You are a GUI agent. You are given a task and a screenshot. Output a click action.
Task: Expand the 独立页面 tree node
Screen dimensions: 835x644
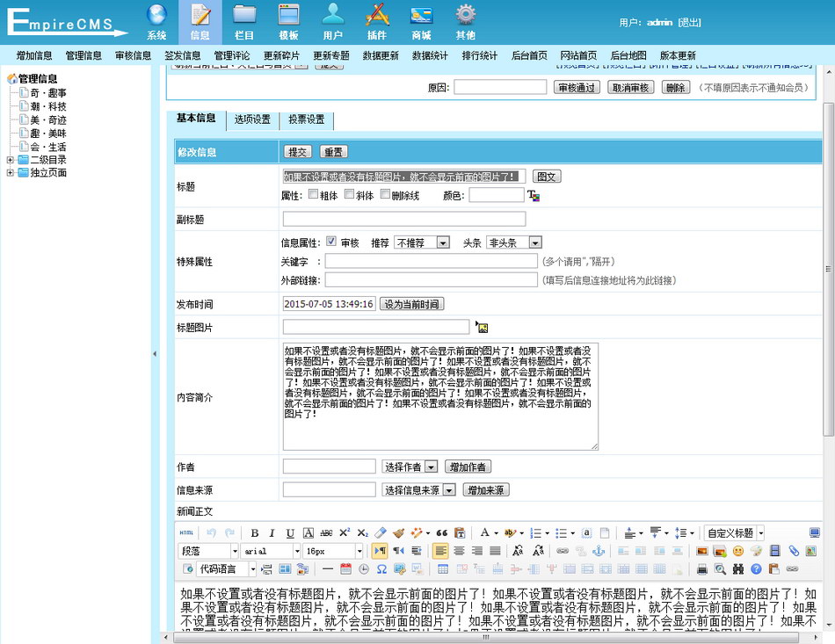[x=11, y=172]
